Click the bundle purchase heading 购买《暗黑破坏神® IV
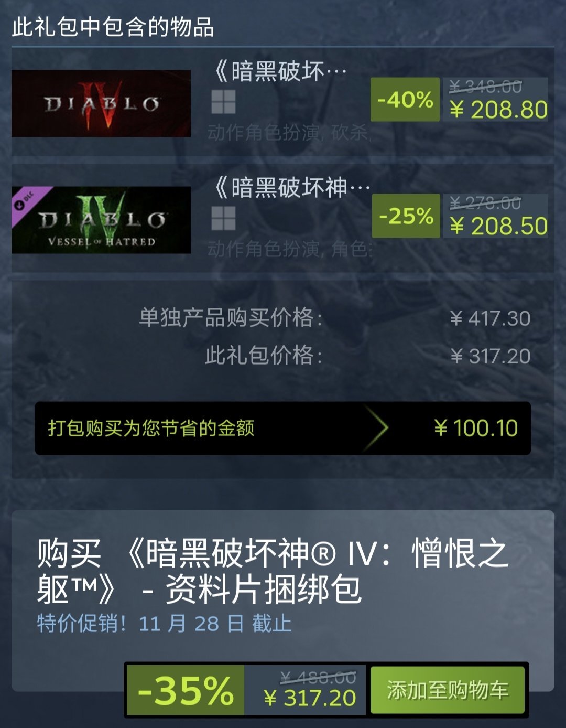Image resolution: width=566 pixels, height=728 pixels. tap(273, 571)
